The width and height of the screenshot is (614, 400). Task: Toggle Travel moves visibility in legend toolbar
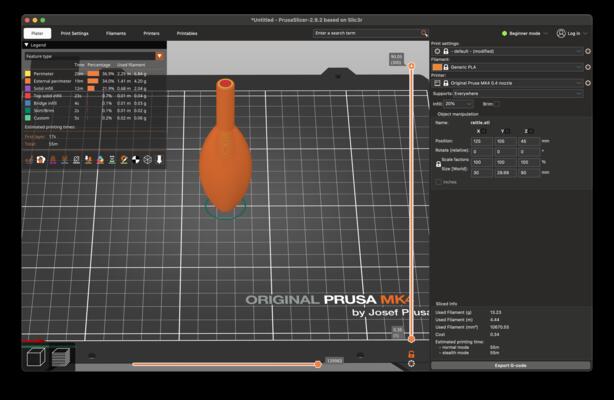tap(29, 159)
